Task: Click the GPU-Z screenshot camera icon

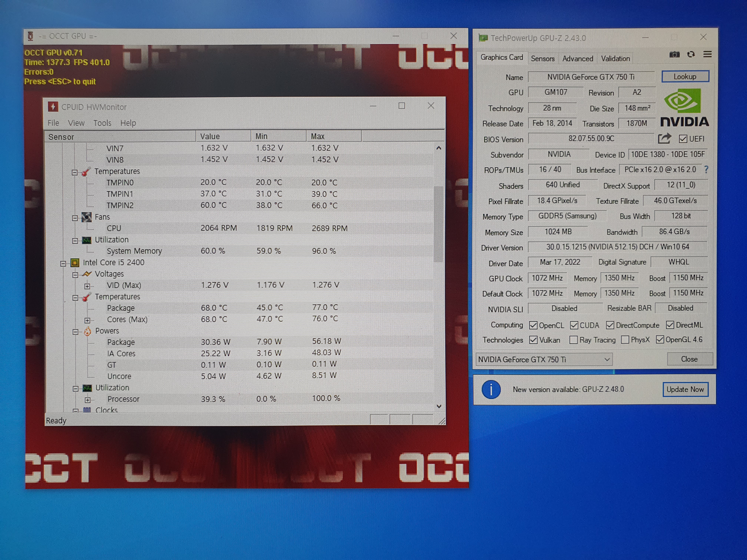Action: coord(674,54)
